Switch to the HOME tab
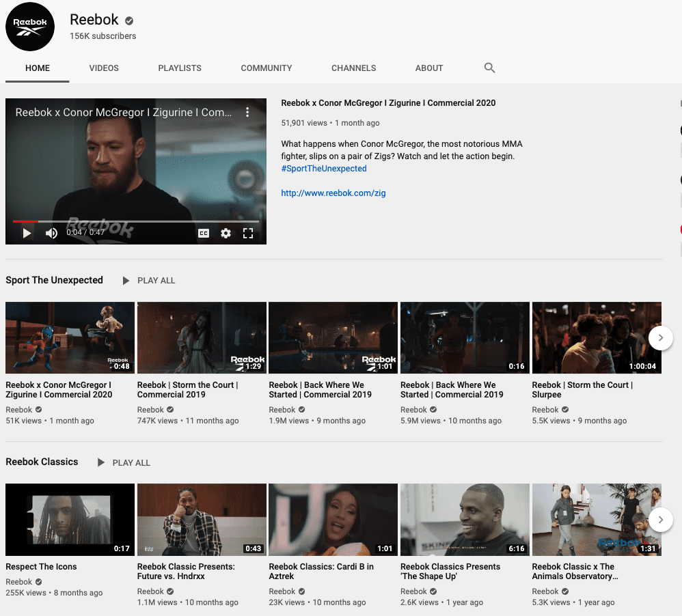The width and height of the screenshot is (682, 616). click(x=38, y=68)
